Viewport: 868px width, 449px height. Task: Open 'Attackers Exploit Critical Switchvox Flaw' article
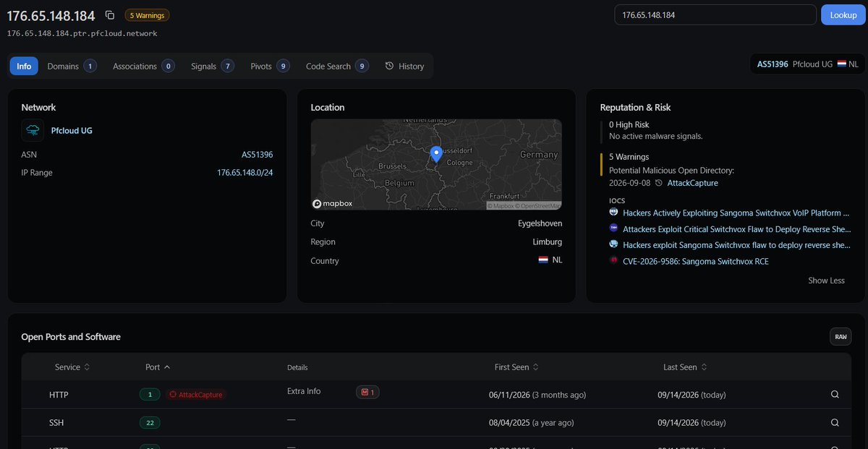click(736, 229)
